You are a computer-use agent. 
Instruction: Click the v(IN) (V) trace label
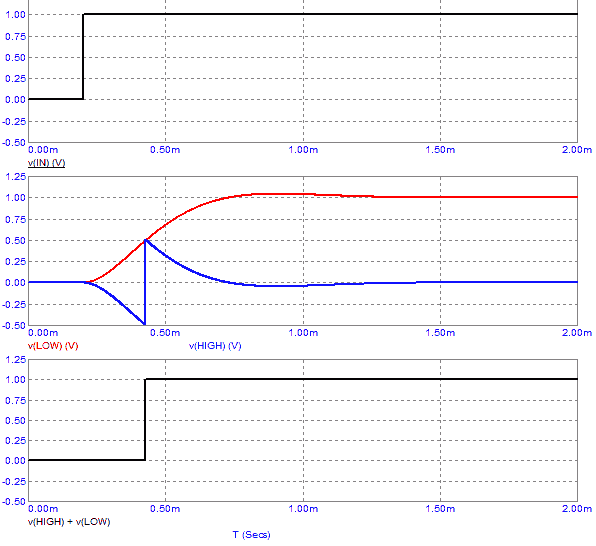[x=46, y=163]
